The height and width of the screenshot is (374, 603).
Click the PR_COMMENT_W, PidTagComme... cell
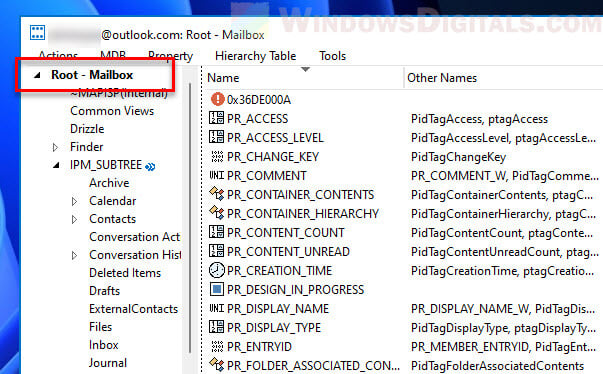(505, 176)
